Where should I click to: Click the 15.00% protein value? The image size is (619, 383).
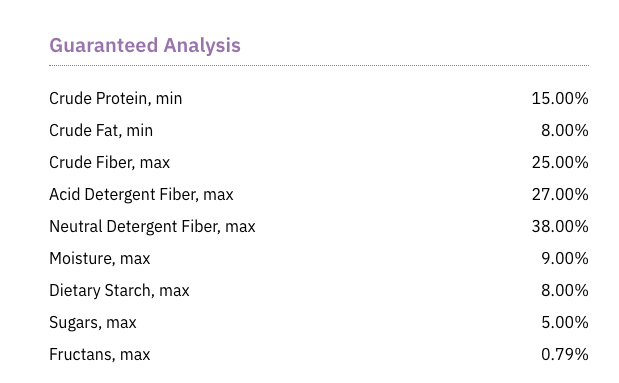(x=560, y=98)
